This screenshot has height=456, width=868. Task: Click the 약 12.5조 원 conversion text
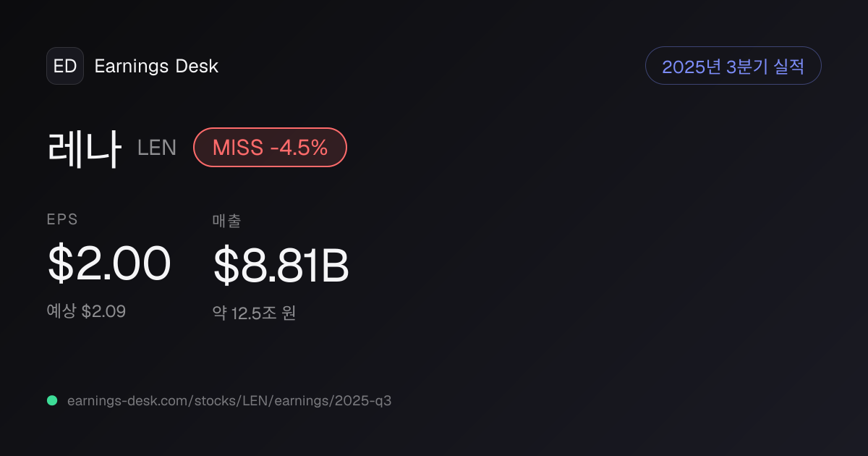tap(254, 313)
